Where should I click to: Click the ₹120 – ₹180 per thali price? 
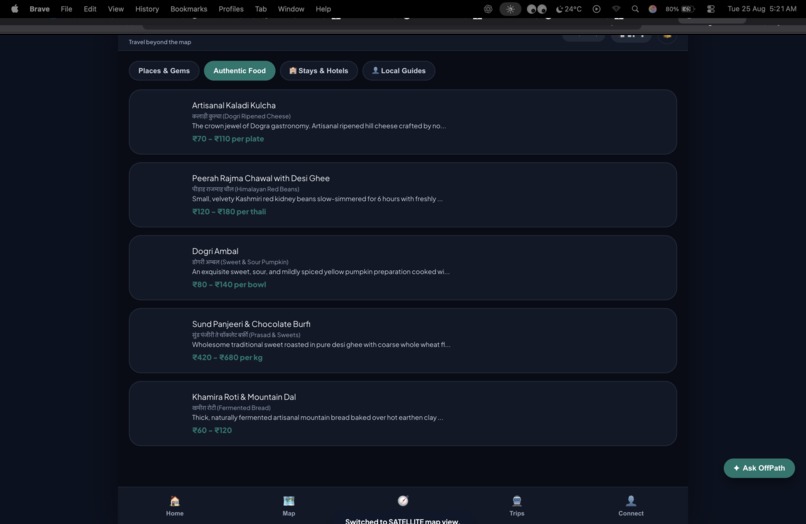229,212
